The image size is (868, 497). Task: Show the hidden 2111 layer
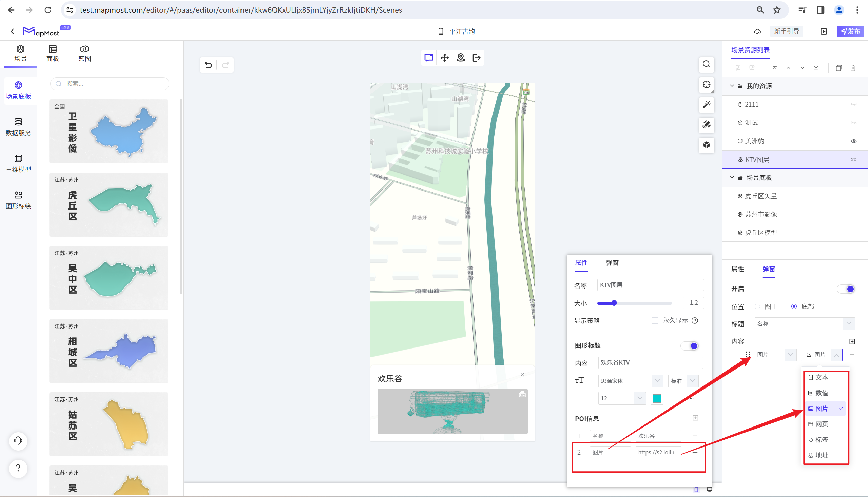854,104
